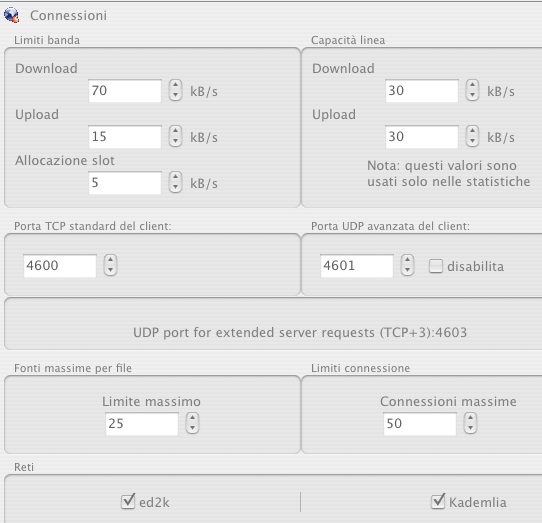Enable the disabilita UDP port checkbox

pos(436,266)
